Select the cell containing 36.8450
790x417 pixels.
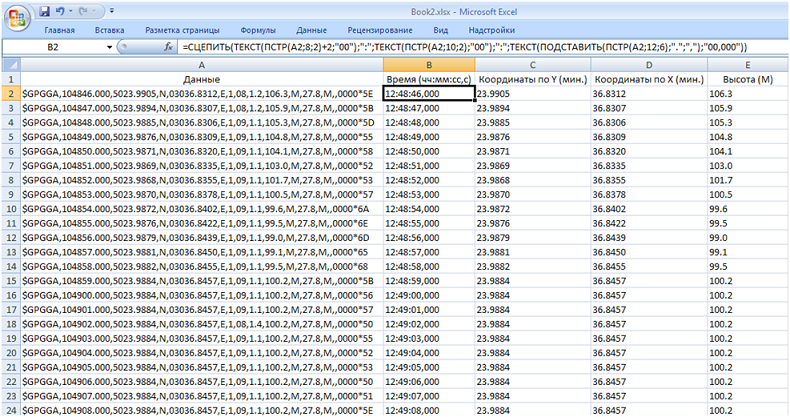[x=649, y=252]
